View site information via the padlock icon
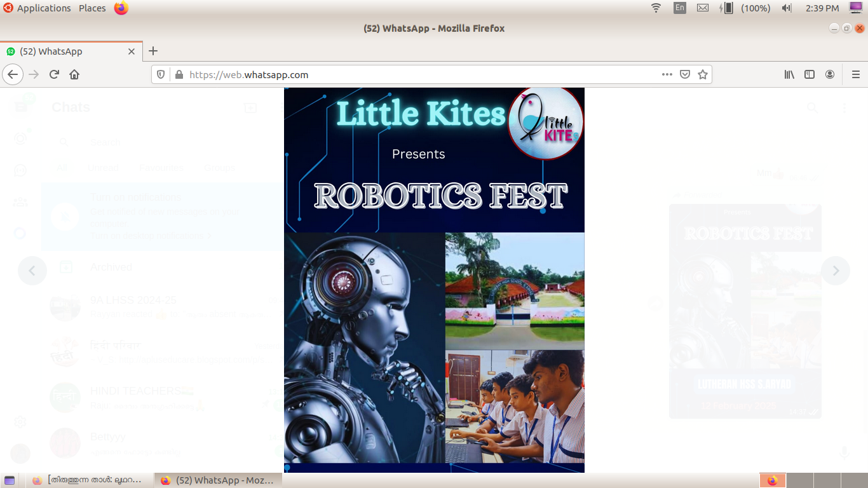The width and height of the screenshot is (868, 488). click(179, 74)
